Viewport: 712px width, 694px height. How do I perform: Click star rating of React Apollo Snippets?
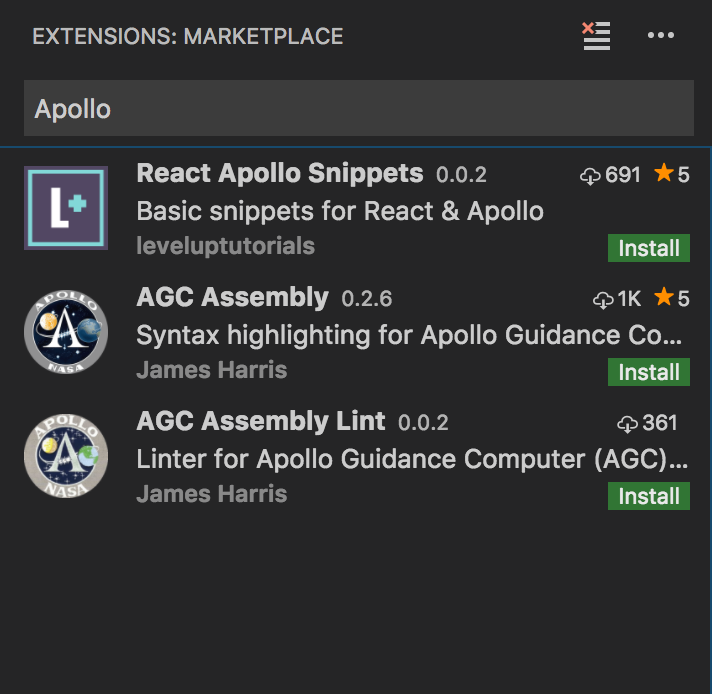pos(672,174)
